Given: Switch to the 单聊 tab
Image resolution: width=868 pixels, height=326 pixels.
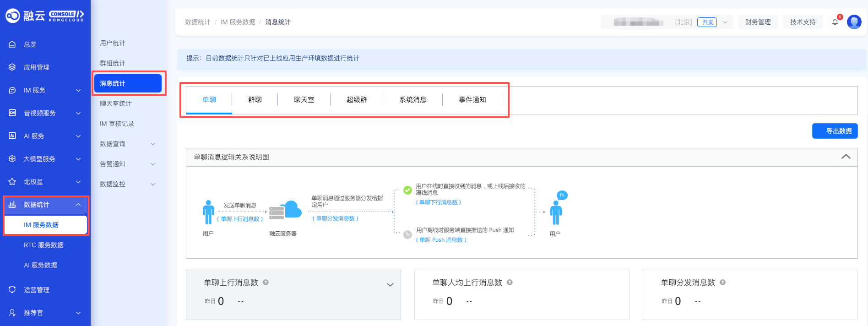Looking at the screenshot, I should pyautogui.click(x=209, y=100).
